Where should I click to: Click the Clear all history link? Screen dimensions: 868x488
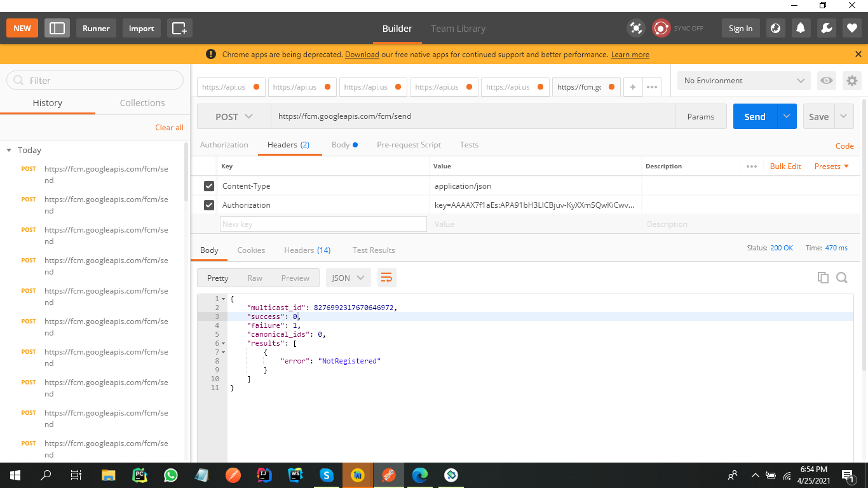(x=169, y=127)
